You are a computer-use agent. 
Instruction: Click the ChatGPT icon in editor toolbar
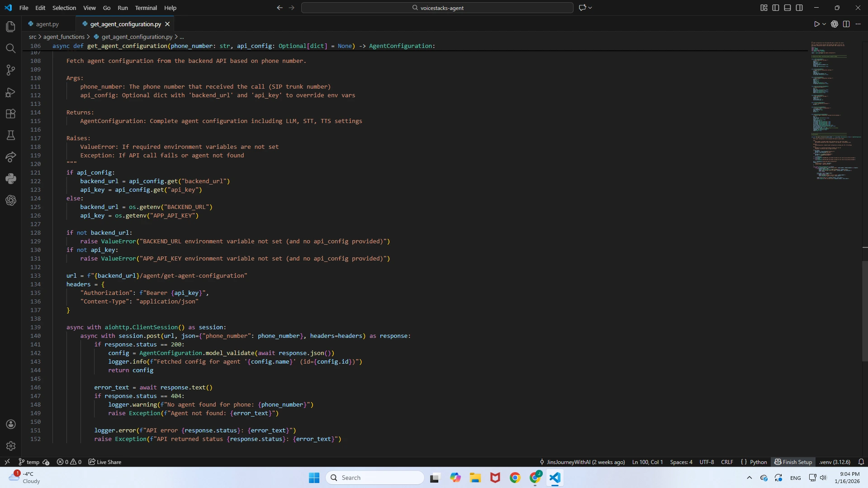(x=835, y=24)
